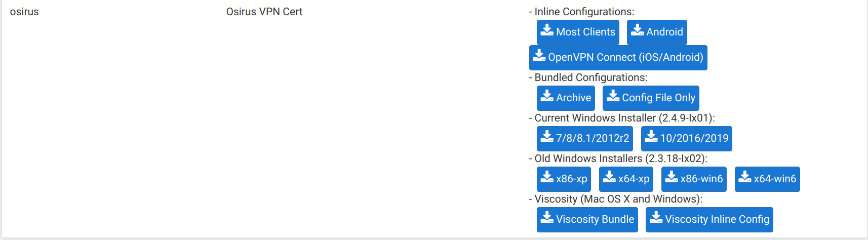The image size is (868, 240).
Task: Download OpenVPN Connect (iOS/Android) configuration
Action: 618,58
